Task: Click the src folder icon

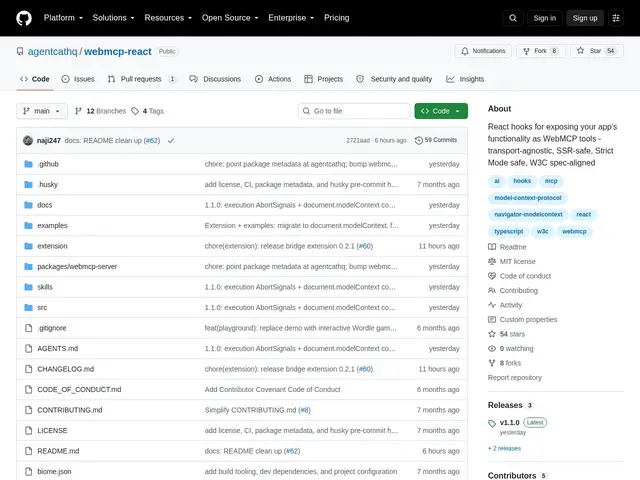Action: [28, 307]
